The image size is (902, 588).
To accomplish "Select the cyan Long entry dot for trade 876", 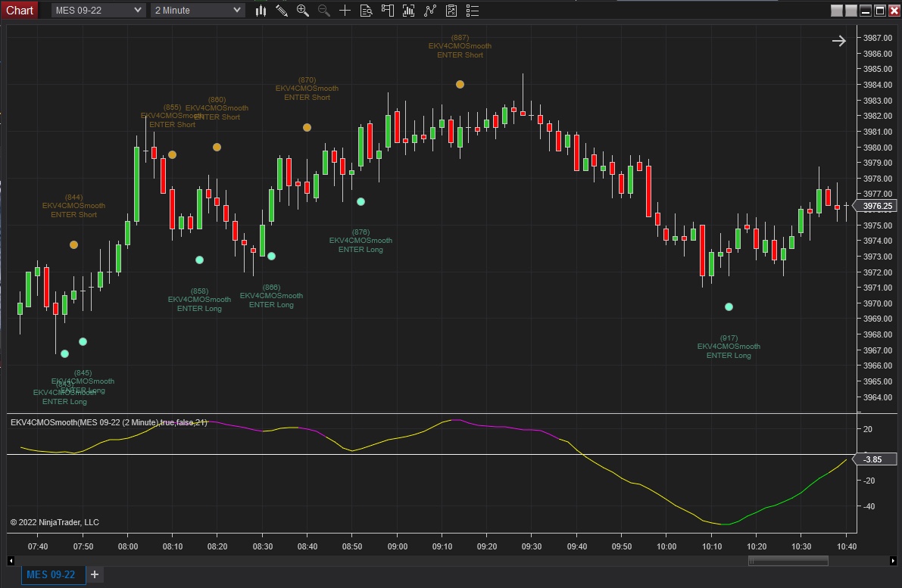I will [x=360, y=202].
